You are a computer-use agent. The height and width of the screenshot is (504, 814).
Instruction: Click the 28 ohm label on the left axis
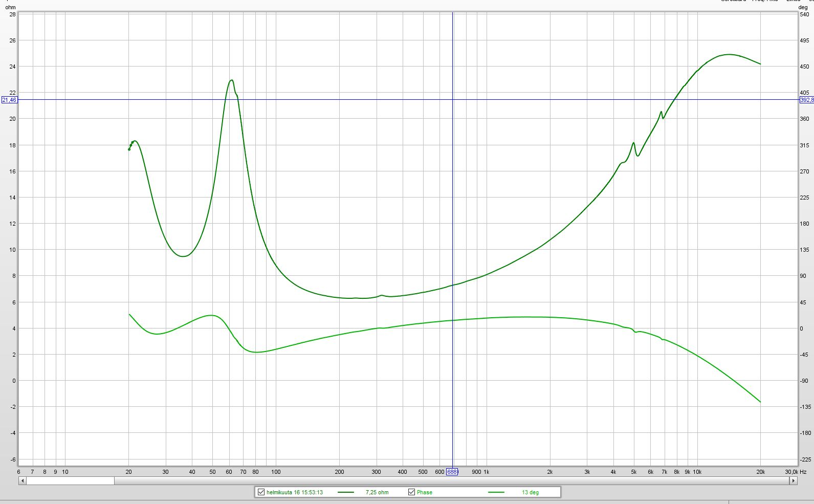pos(13,14)
